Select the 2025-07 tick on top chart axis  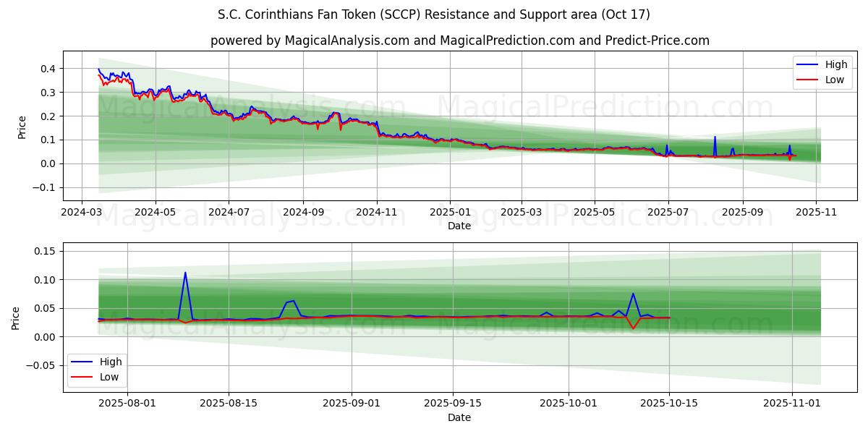click(x=668, y=213)
